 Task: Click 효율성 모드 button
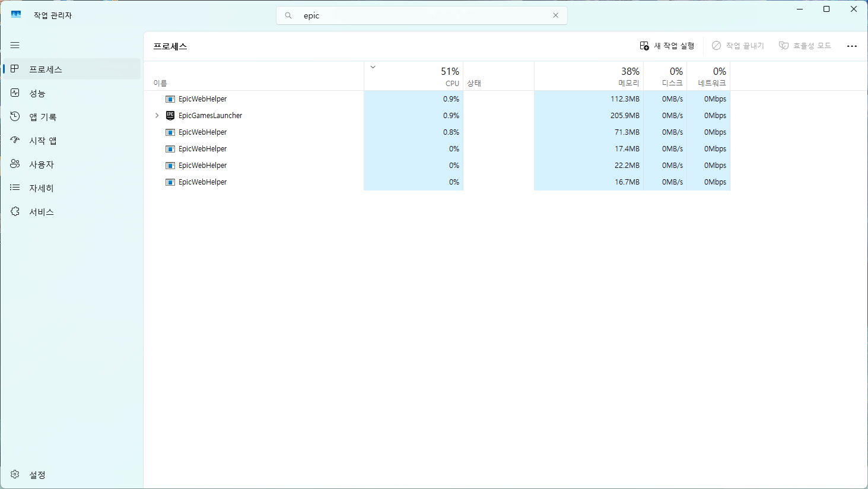tap(805, 46)
